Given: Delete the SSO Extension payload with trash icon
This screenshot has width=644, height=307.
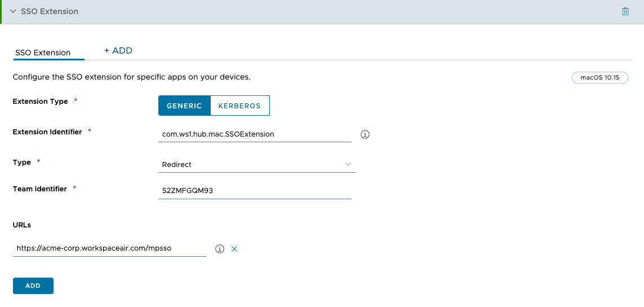Looking at the screenshot, I should (625, 11).
